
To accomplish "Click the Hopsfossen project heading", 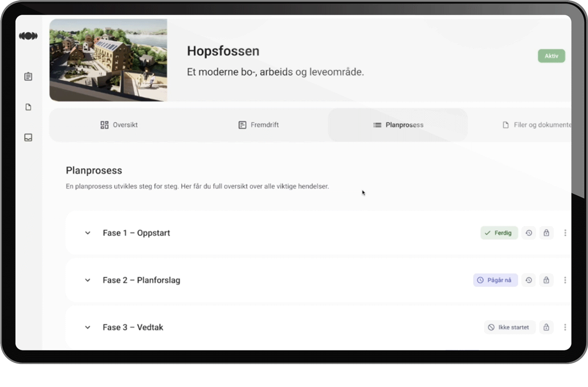I will pyautogui.click(x=223, y=51).
